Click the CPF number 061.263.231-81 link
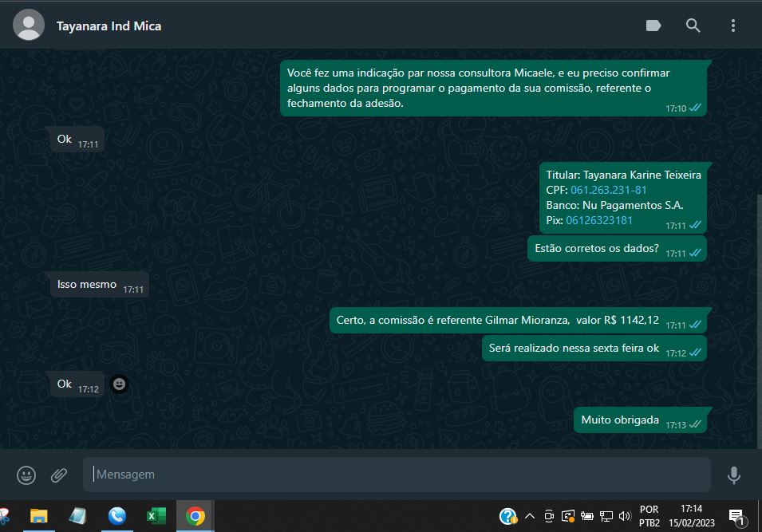Image resolution: width=762 pixels, height=532 pixels. tap(608, 190)
